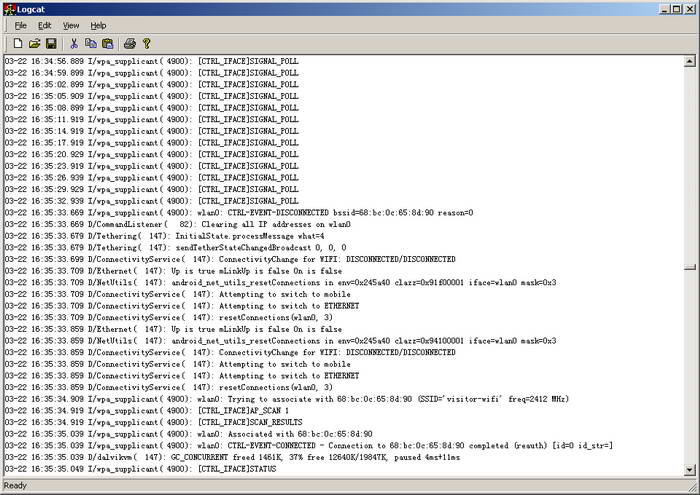The width and height of the screenshot is (700, 495).
Task: Select the 'Trying to associate with' log line
Action: (287, 399)
